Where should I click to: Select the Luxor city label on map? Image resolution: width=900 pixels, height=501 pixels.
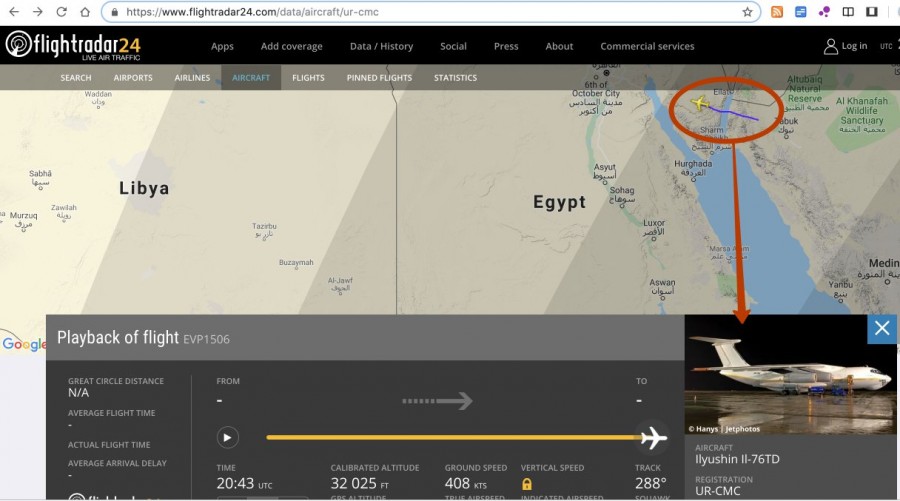click(x=654, y=227)
